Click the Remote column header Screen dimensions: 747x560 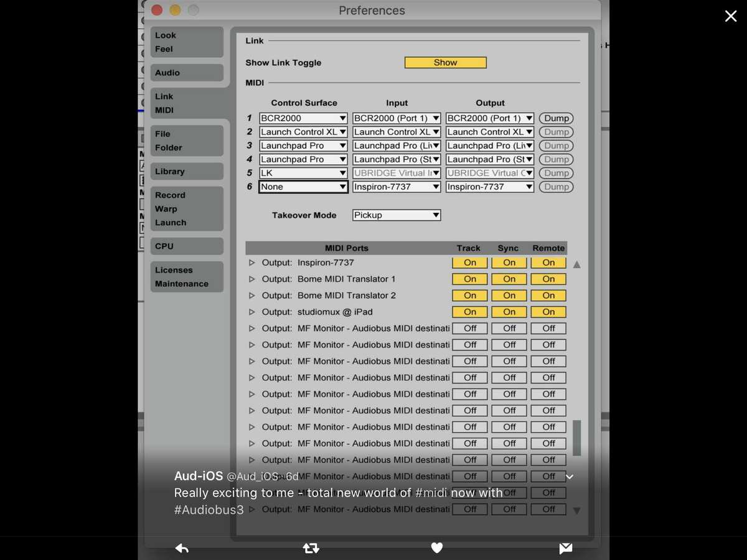[548, 248]
